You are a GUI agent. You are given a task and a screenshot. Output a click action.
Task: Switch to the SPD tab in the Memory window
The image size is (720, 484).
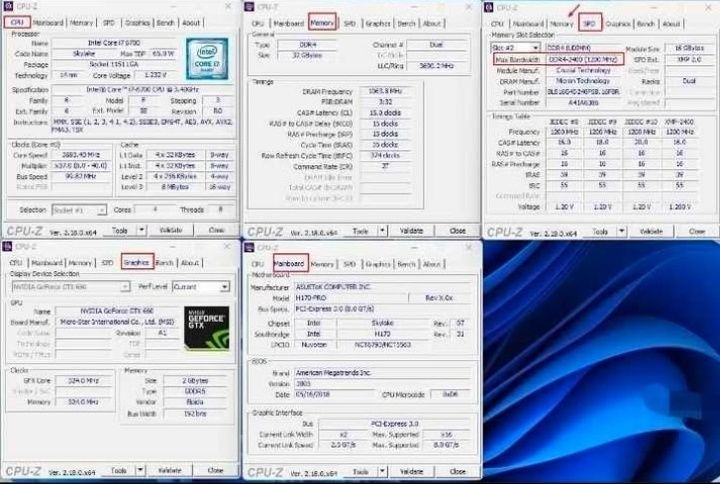point(349,23)
